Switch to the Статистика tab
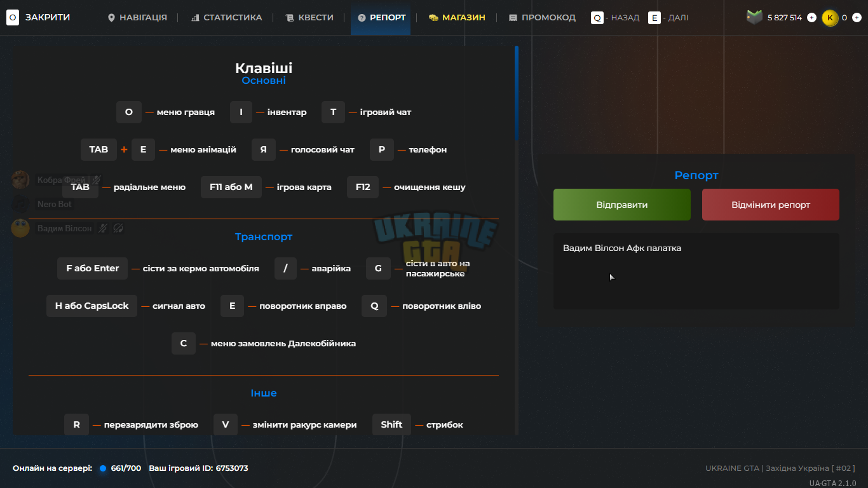This screenshot has width=868, height=488. (x=226, y=18)
